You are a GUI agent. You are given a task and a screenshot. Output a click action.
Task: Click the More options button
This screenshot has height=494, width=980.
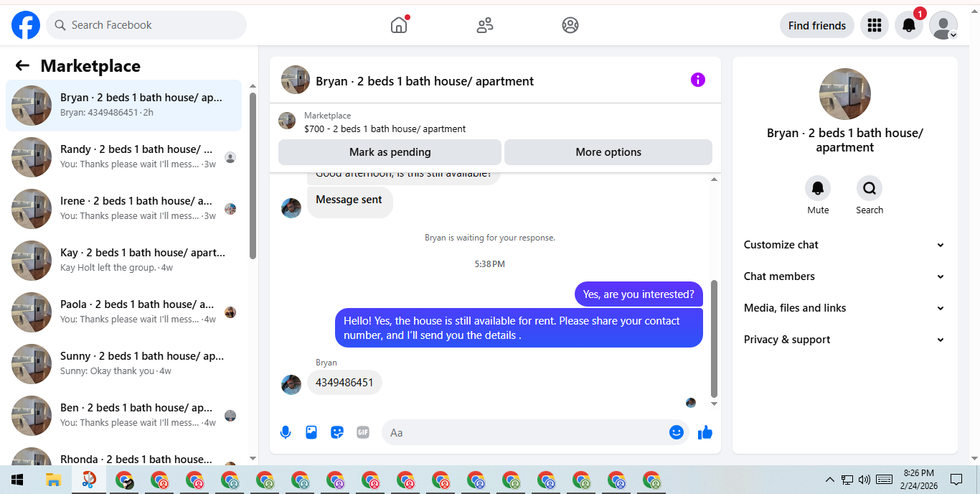(608, 152)
